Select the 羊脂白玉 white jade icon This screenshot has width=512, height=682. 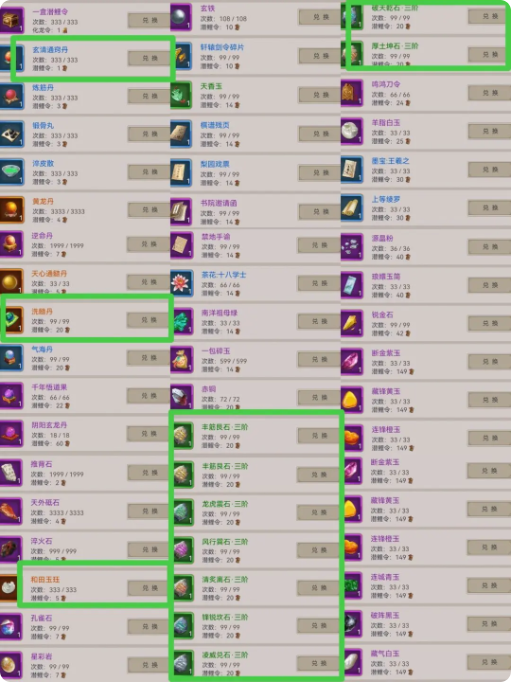tap(351, 131)
